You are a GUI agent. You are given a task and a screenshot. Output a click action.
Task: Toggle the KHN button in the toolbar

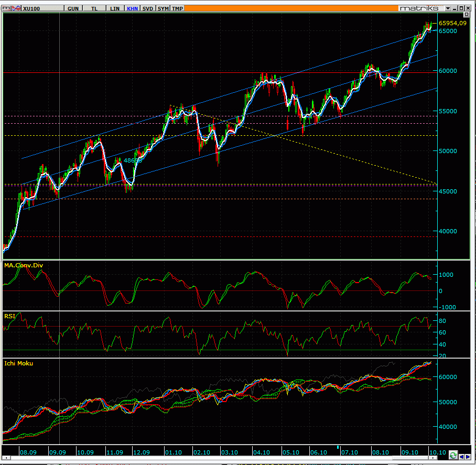coord(132,8)
